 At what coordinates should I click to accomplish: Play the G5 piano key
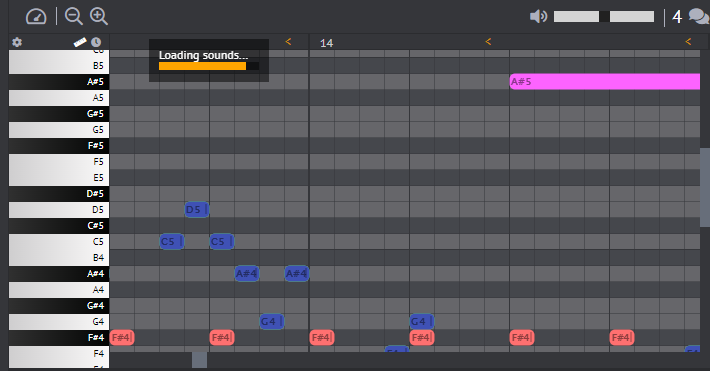pyautogui.click(x=59, y=130)
